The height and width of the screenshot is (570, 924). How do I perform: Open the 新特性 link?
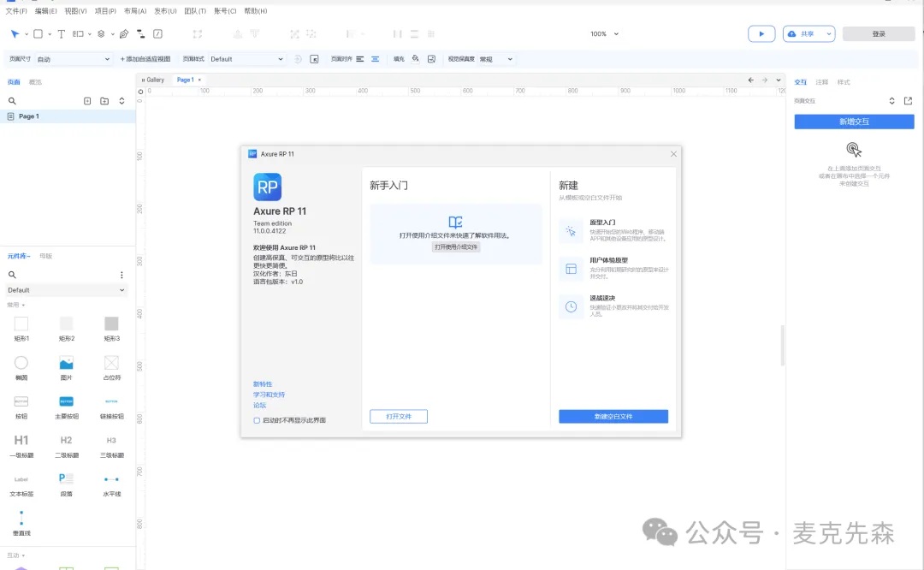tap(263, 383)
